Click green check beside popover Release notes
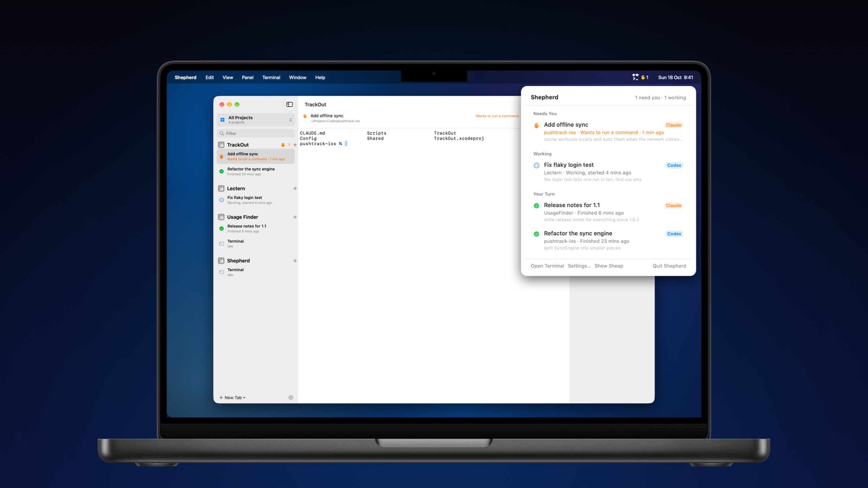The width and height of the screenshot is (868, 488). tap(536, 206)
